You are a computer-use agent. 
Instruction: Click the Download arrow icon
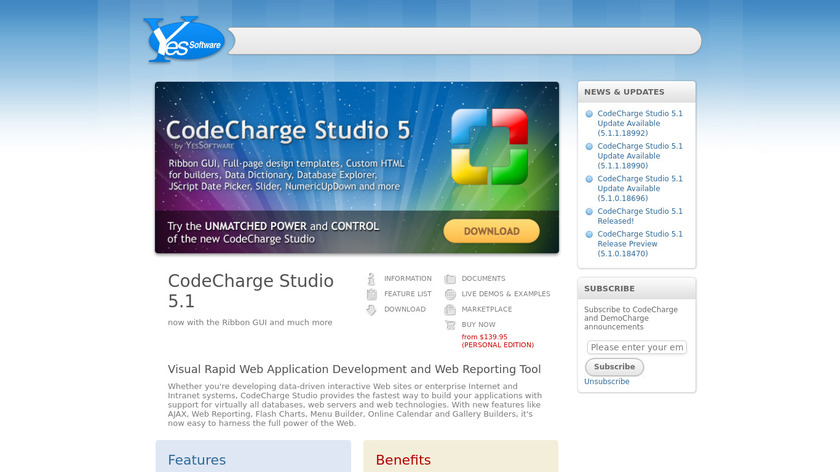point(371,310)
